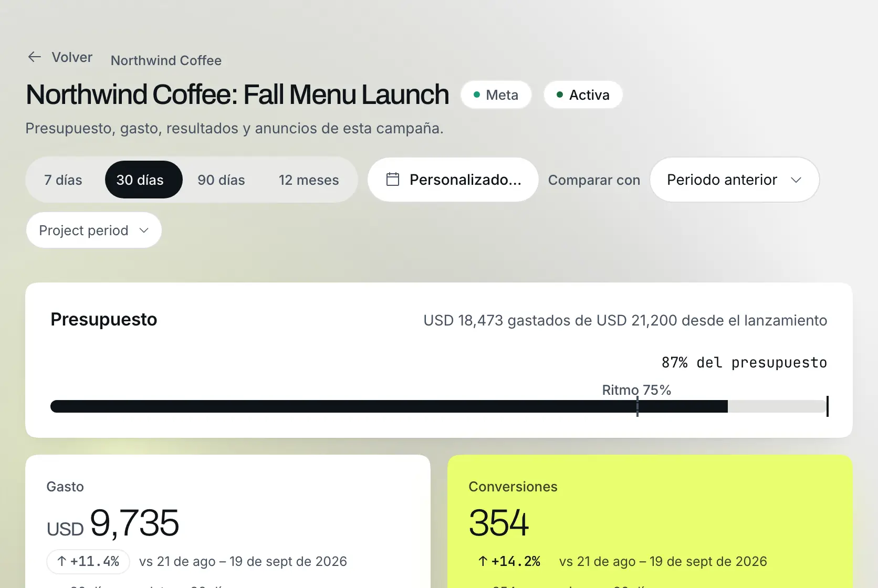The width and height of the screenshot is (878, 588).
Task: Open the Northwind Coffee breadcrumb
Action: tap(166, 60)
